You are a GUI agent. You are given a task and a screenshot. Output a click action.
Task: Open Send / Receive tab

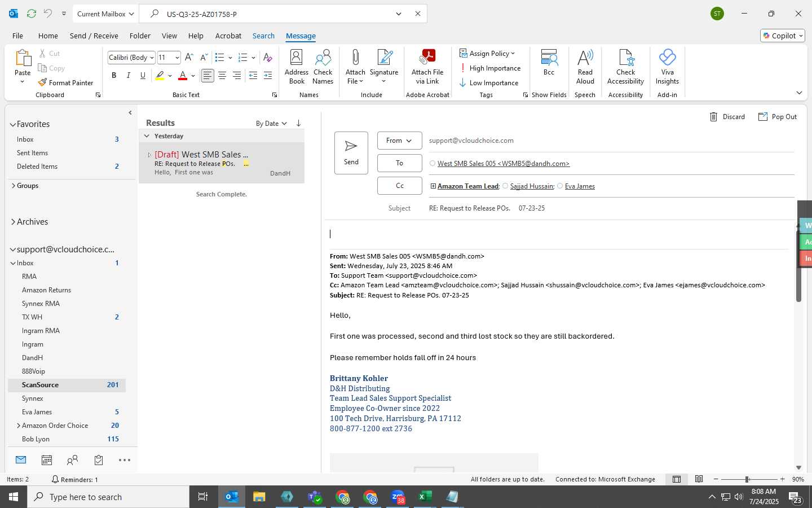[x=94, y=36]
